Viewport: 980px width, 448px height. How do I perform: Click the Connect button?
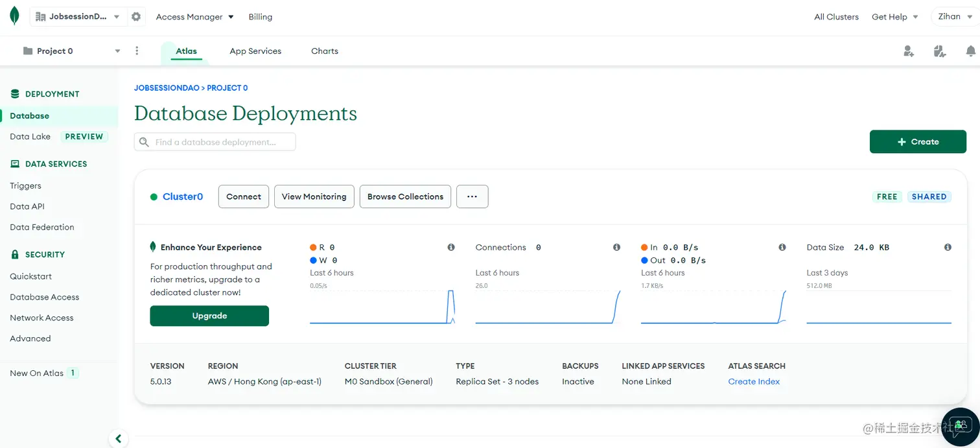[x=244, y=197]
